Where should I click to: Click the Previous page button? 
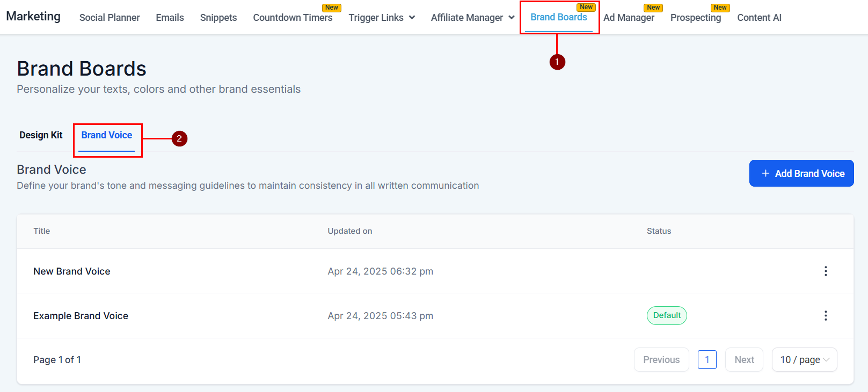(x=661, y=360)
